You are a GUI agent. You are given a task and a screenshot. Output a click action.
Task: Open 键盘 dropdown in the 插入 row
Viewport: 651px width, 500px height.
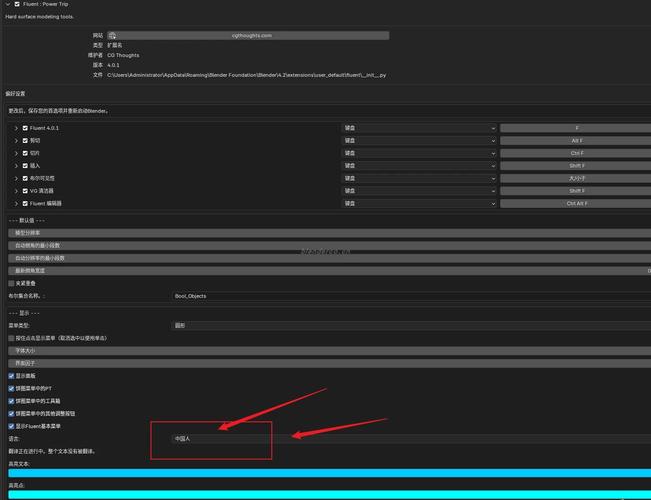(419, 166)
